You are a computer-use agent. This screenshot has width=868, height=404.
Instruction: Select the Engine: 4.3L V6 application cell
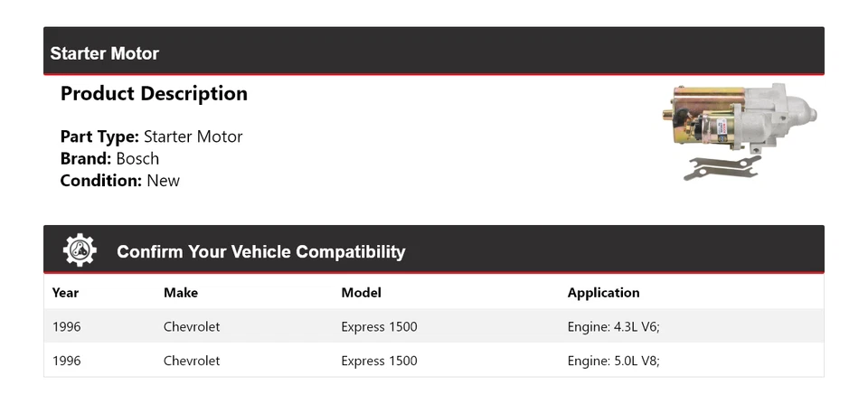[613, 326]
